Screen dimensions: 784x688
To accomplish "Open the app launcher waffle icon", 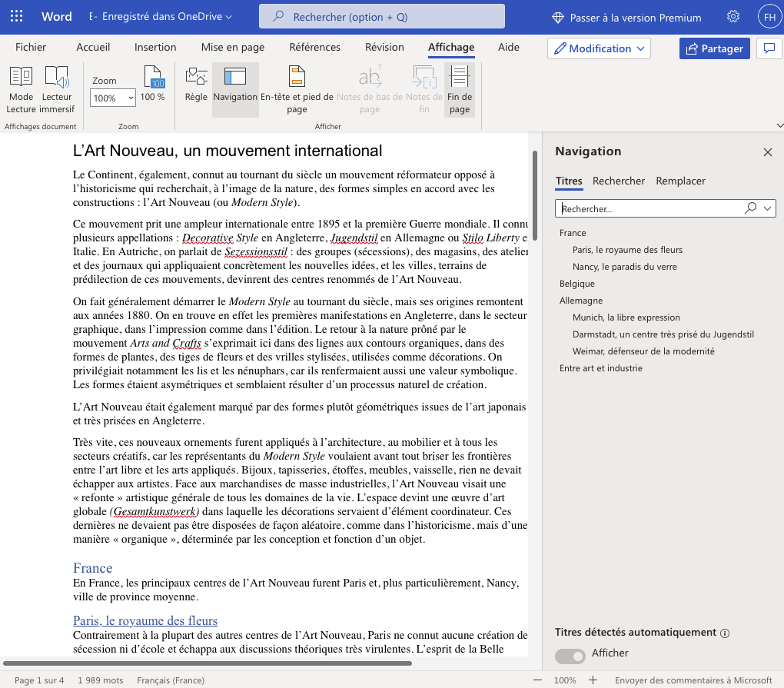I will 16,16.
